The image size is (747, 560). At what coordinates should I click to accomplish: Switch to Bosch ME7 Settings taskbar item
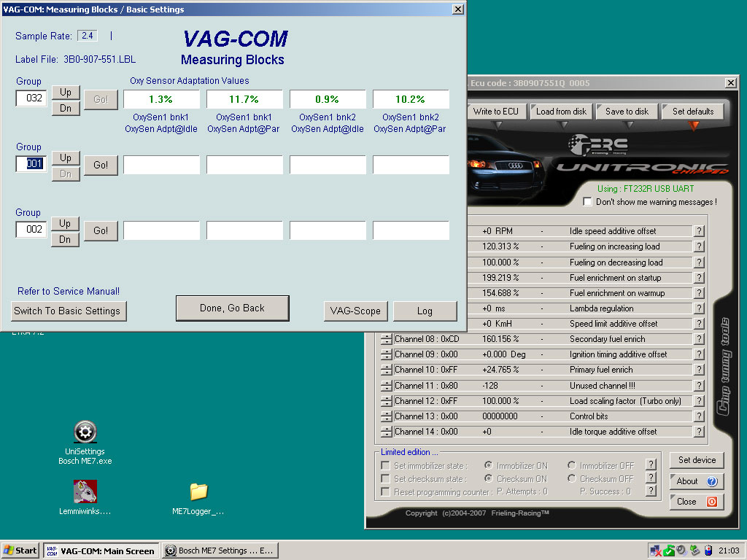(219, 551)
